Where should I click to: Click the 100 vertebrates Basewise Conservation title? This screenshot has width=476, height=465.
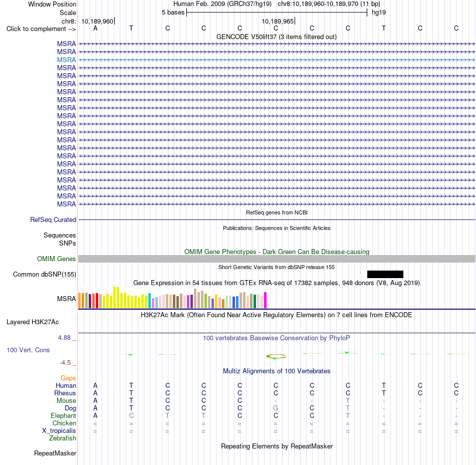[276, 338]
